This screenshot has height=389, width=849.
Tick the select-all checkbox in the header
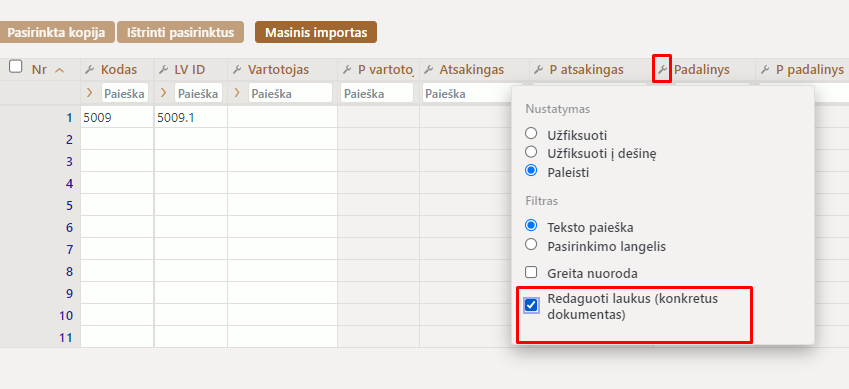pyautogui.click(x=16, y=67)
